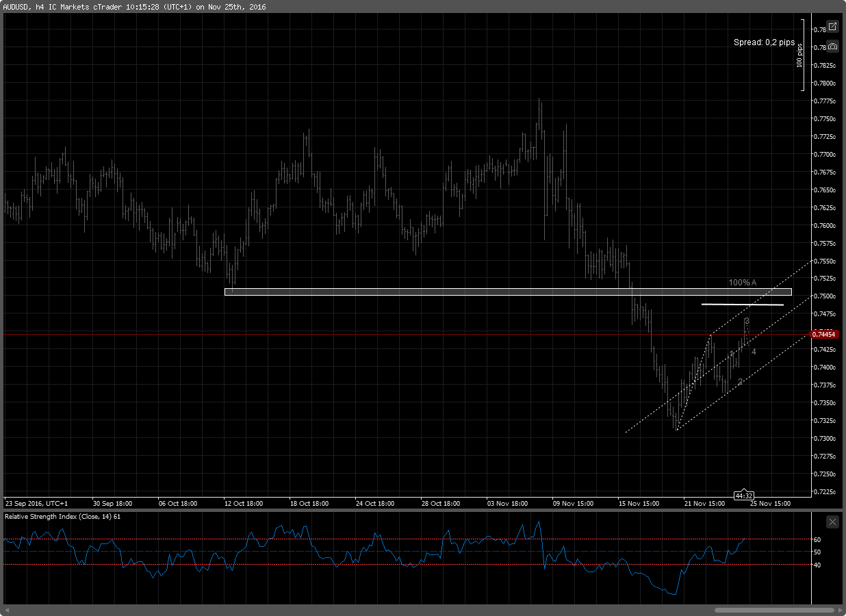Click the Spread: 0,2 pips label
Viewport: 846px width, 616px height.
click(764, 42)
